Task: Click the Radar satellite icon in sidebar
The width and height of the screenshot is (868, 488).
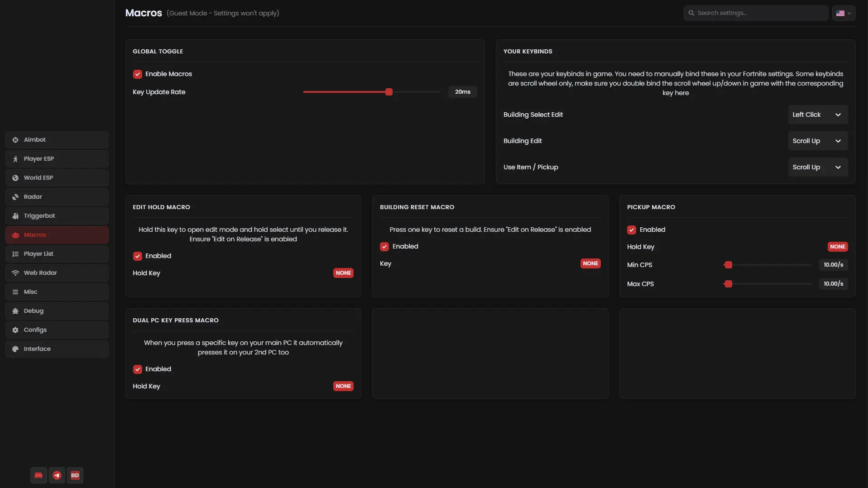Action: click(15, 197)
